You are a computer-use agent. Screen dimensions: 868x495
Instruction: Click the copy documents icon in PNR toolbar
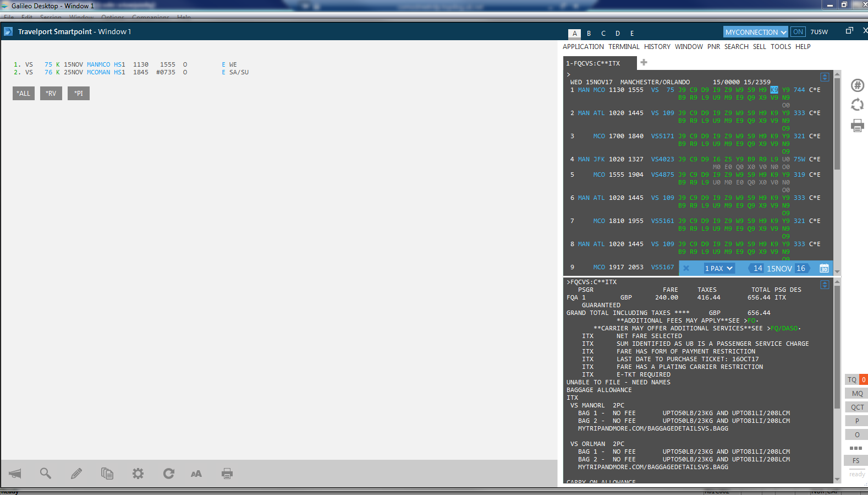107,474
